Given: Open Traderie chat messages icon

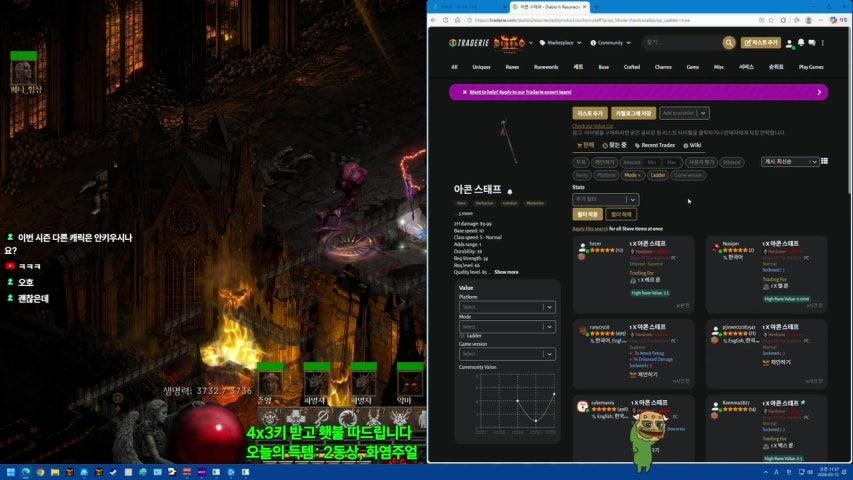Looking at the screenshot, I should pos(812,42).
